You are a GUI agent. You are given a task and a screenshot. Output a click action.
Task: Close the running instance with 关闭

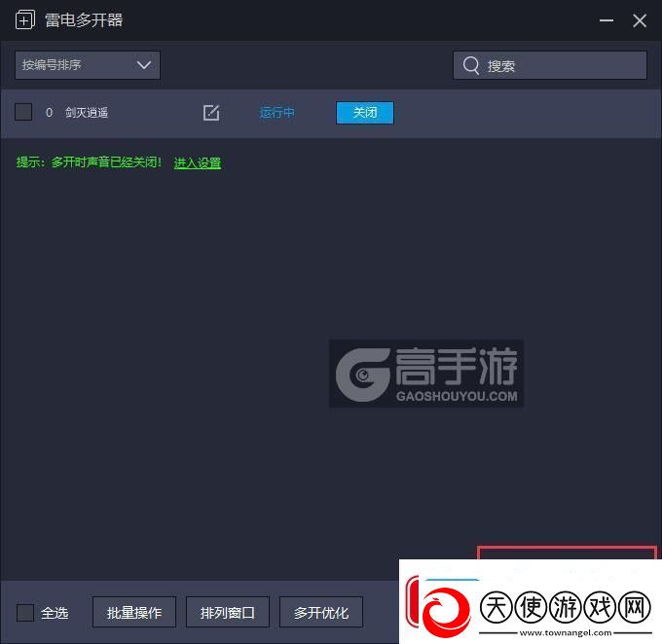coord(365,113)
